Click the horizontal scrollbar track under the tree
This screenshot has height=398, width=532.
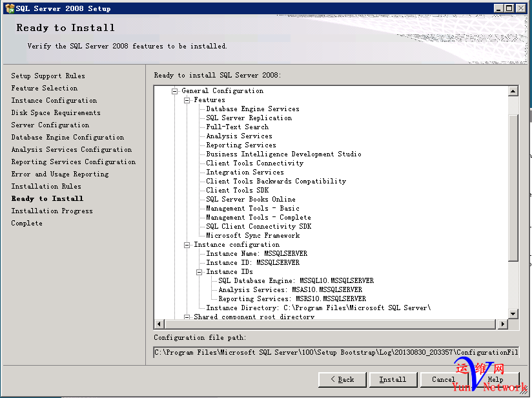331,324
